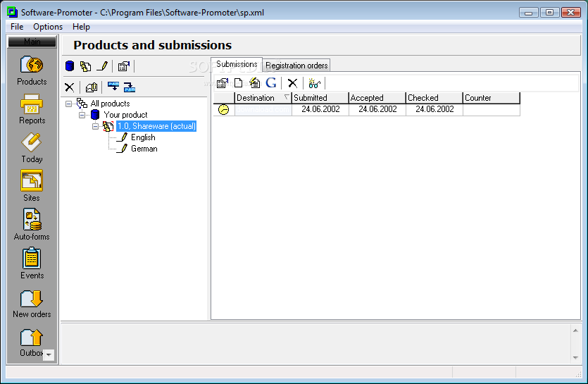
Task: Open the File menu
Action: tap(17, 27)
